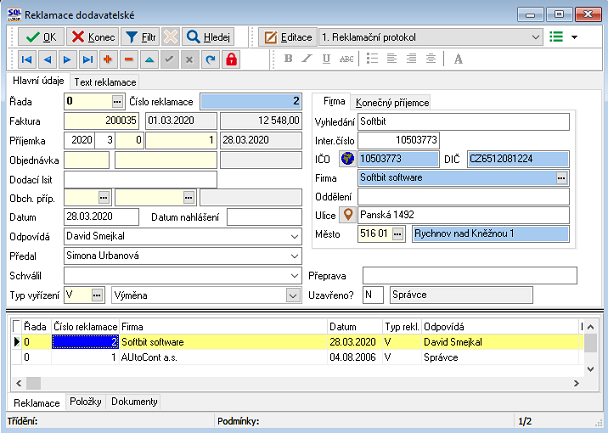Screen dimensions: 608x433
Task: Open the Město postcode lookup ellipsis
Action: click(x=397, y=234)
